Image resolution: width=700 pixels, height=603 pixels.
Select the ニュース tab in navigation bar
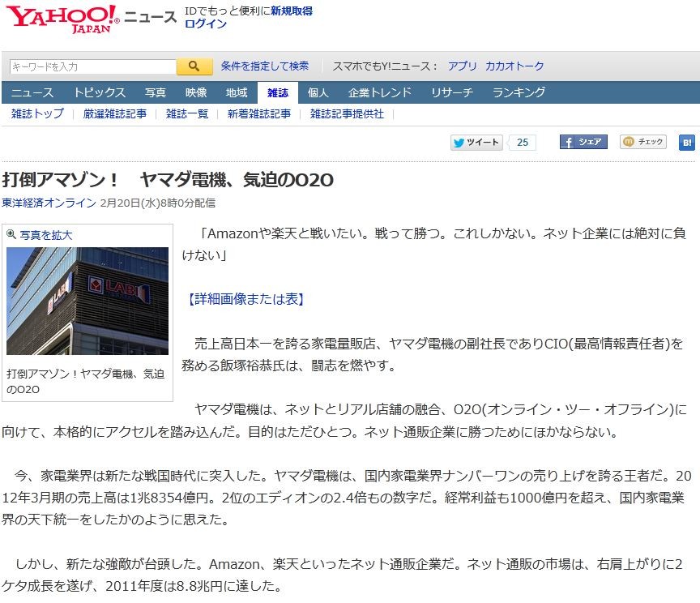32,92
